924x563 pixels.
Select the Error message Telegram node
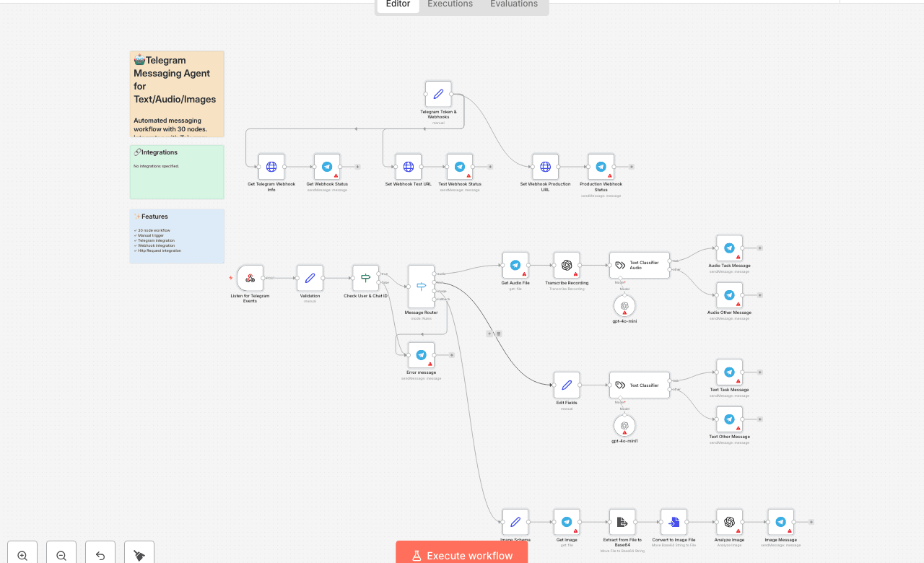point(421,355)
